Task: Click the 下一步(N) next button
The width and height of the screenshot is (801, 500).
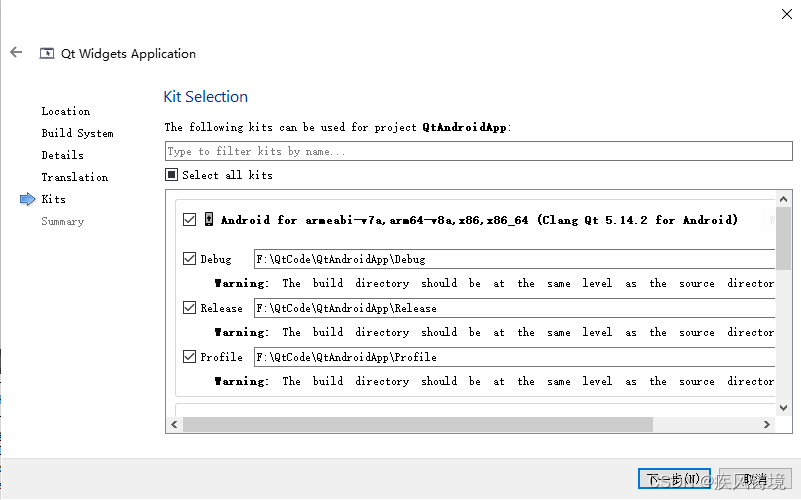Action: click(x=674, y=479)
